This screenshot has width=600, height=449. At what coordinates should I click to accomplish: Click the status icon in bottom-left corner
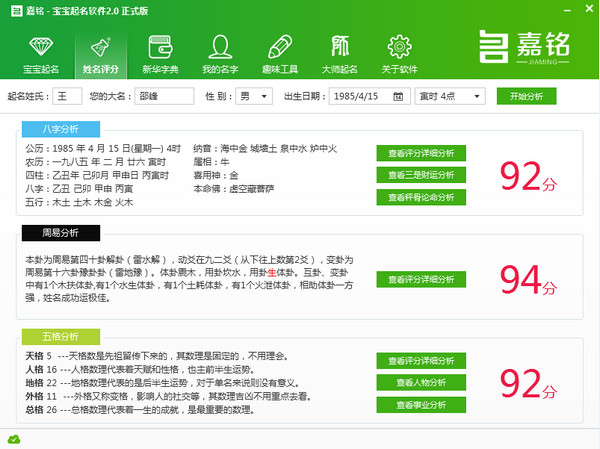13,439
